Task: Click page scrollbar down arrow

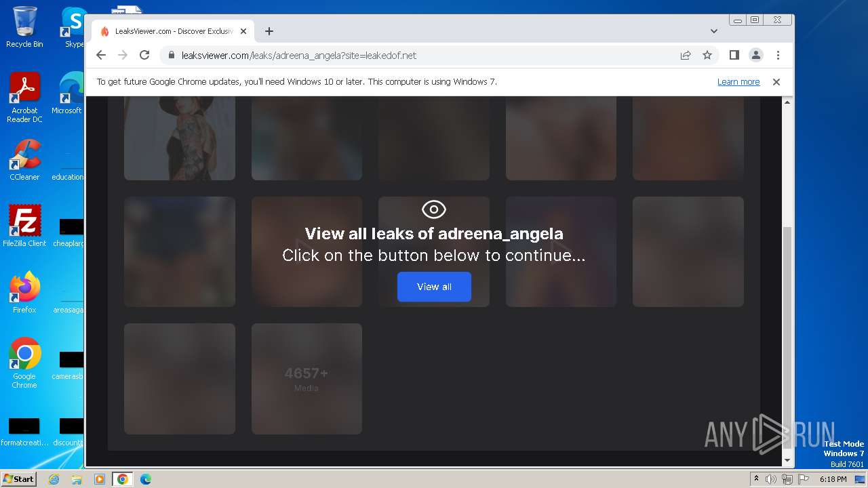Action: tap(787, 460)
